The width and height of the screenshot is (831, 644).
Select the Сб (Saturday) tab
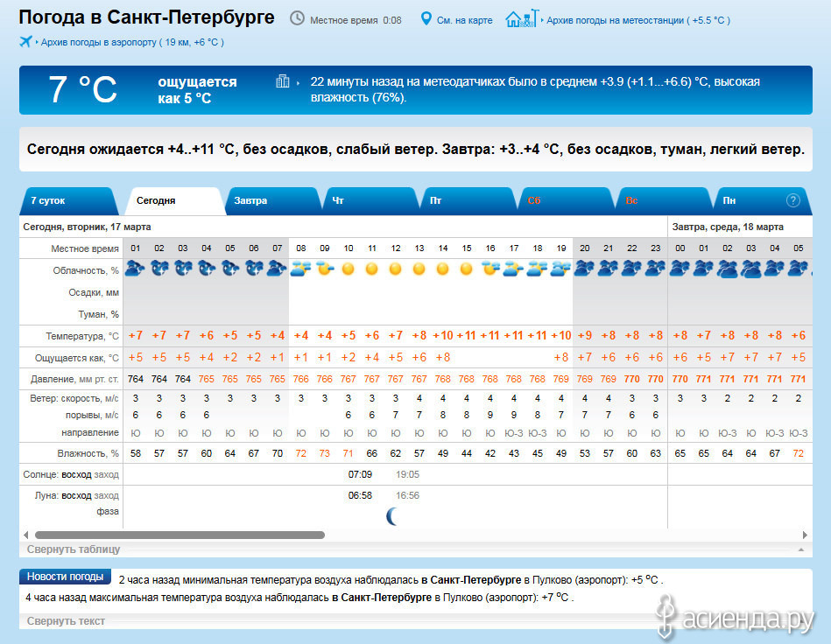tap(534, 200)
